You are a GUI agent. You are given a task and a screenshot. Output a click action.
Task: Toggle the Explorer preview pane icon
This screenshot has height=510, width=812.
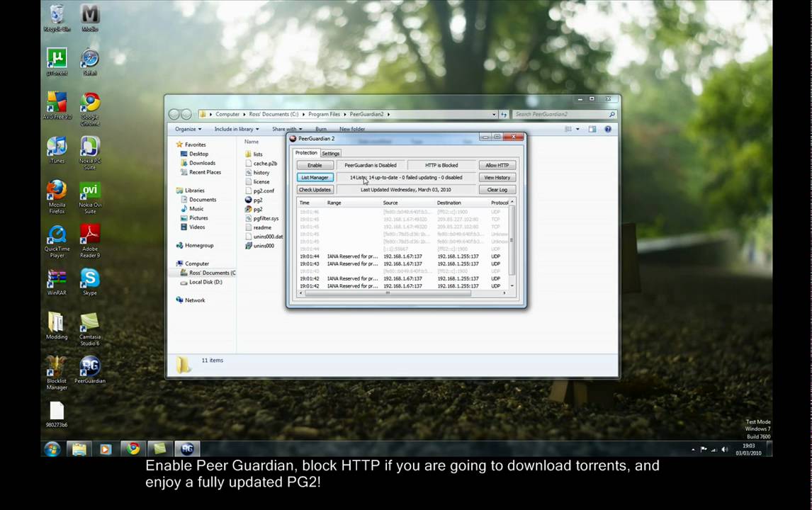click(x=592, y=129)
